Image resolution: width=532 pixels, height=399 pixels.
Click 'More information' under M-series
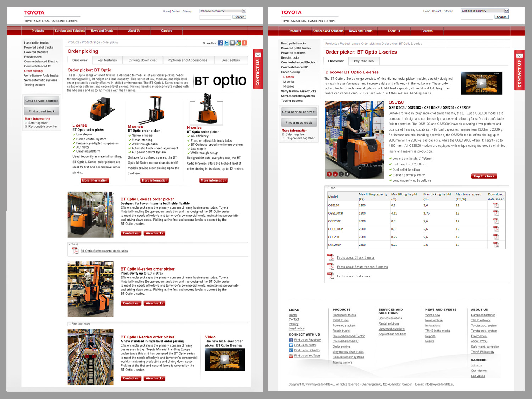[154, 181]
